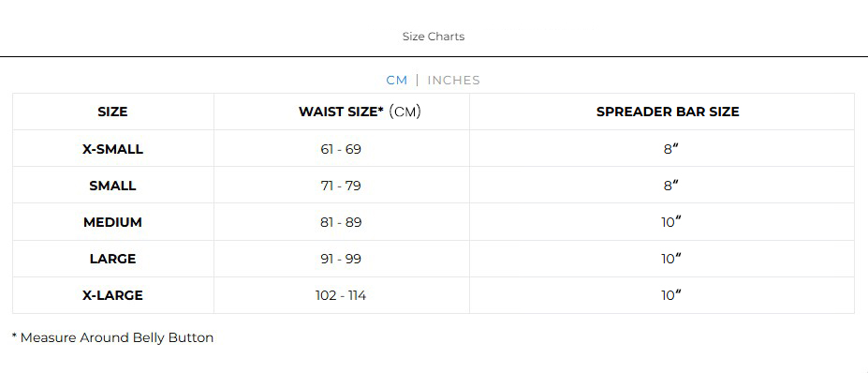This screenshot has width=868, height=373.
Task: Click the X-LARGE spreader bar 10″ cell
Action: pyautogui.click(x=671, y=295)
